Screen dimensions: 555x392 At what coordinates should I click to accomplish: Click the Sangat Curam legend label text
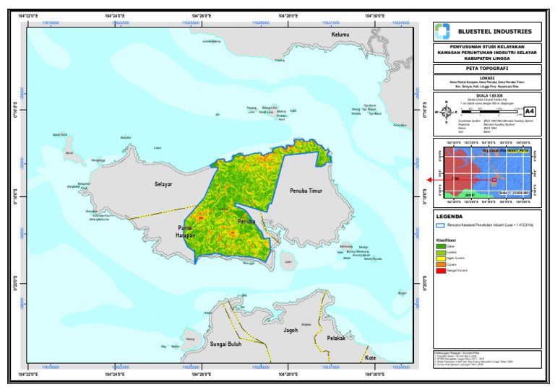click(x=457, y=271)
